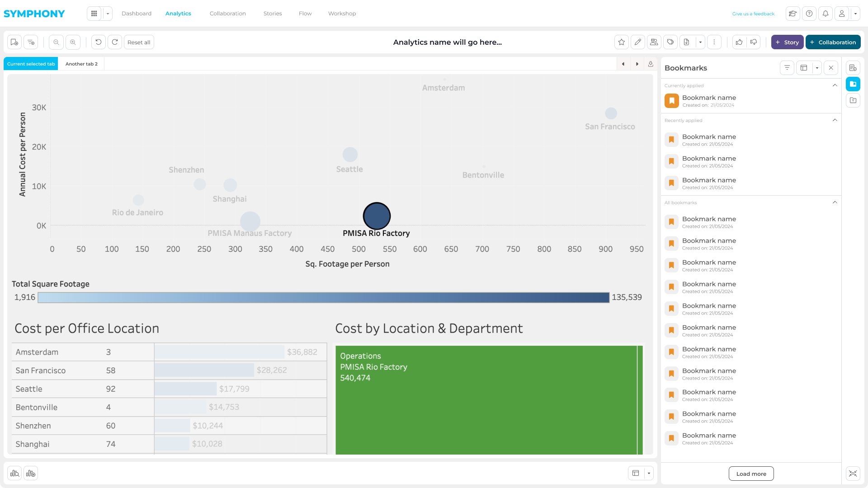The height and width of the screenshot is (488, 868).
Task: Click the undo arrow icon
Action: coord(98,42)
